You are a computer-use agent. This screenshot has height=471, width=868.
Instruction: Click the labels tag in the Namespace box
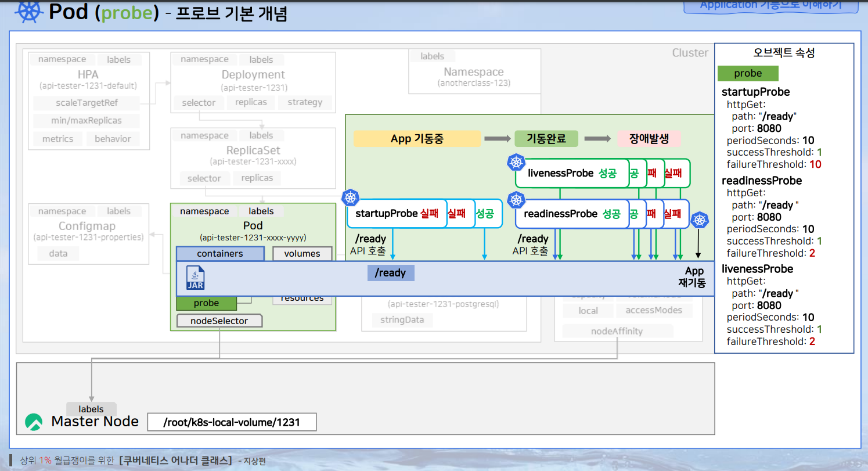(432, 56)
